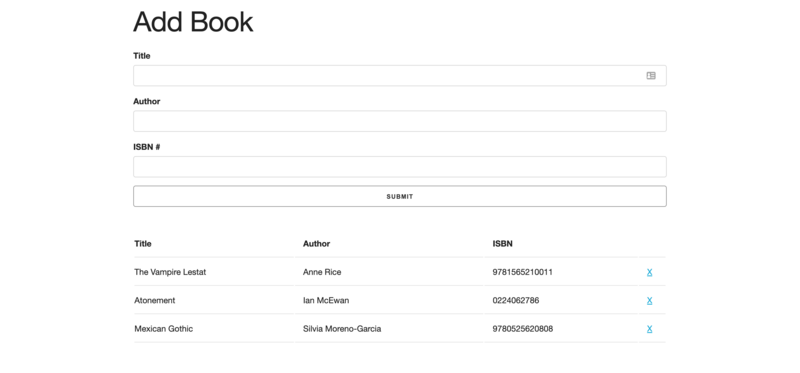Focus the Author input field

point(399,121)
